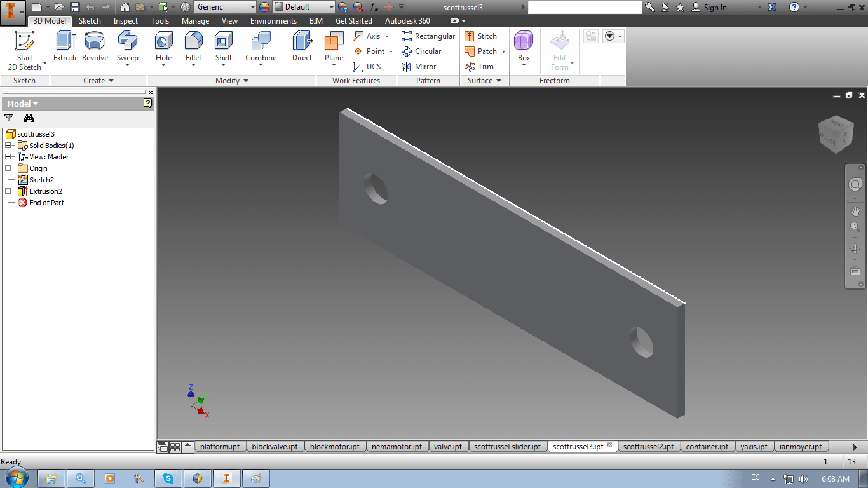Open the Full Navigation Wheel
This screenshot has width=868, height=488.
(x=855, y=184)
